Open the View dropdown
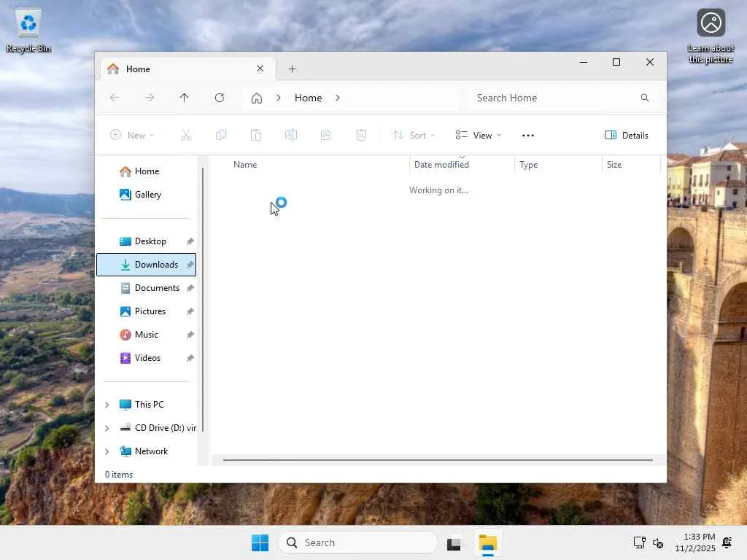 click(x=479, y=135)
